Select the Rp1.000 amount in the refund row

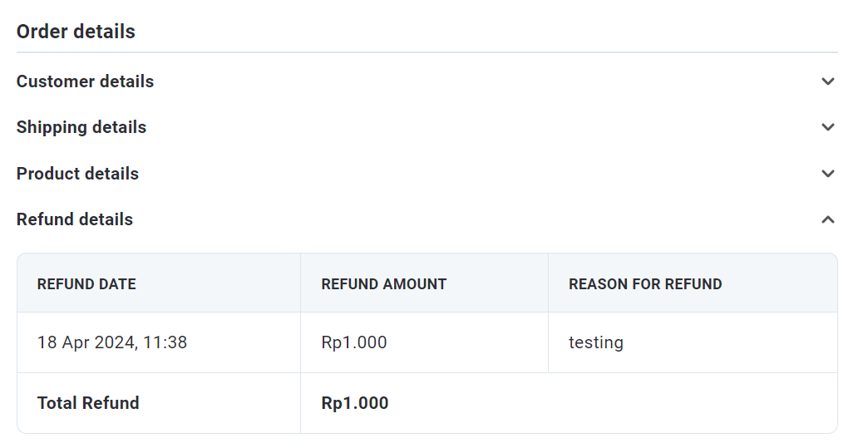354,342
